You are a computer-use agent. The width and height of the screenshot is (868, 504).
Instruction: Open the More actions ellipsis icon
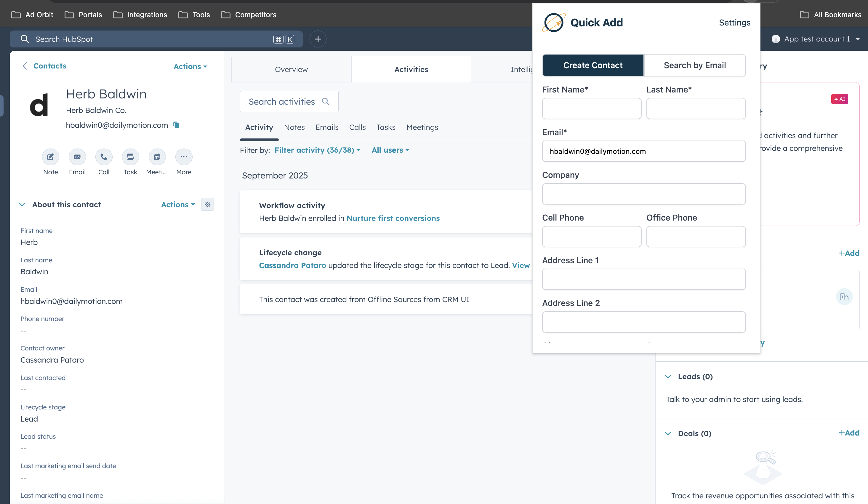pyautogui.click(x=184, y=157)
